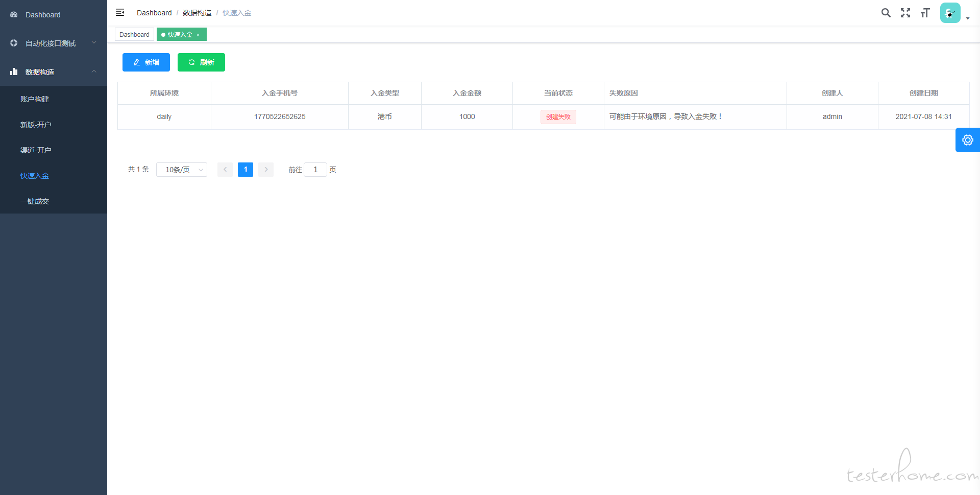Select page 1 in pagination
Screen dimensions: 980x495
(246, 169)
